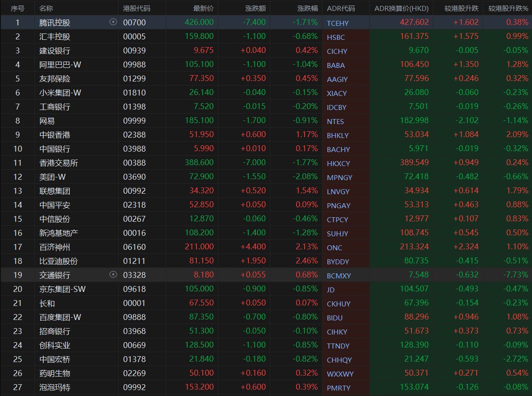Click the circle icon beside 交通银行

(x=113, y=274)
